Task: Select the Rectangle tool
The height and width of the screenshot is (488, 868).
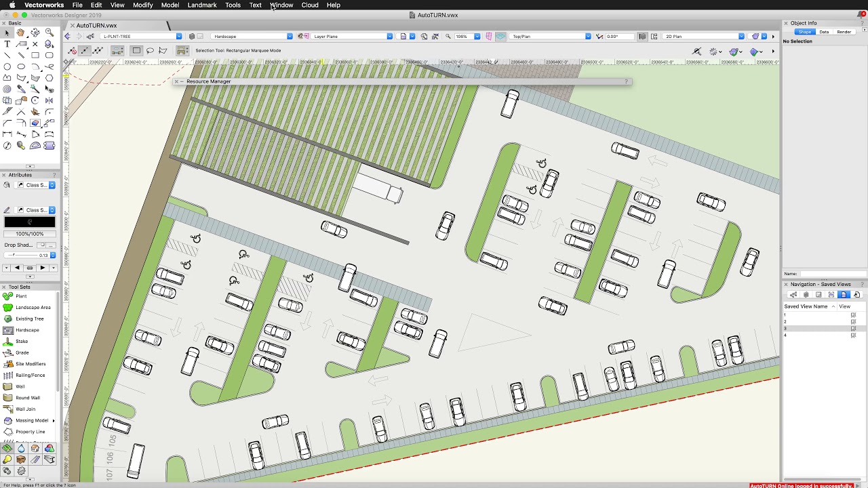Action: coord(35,56)
